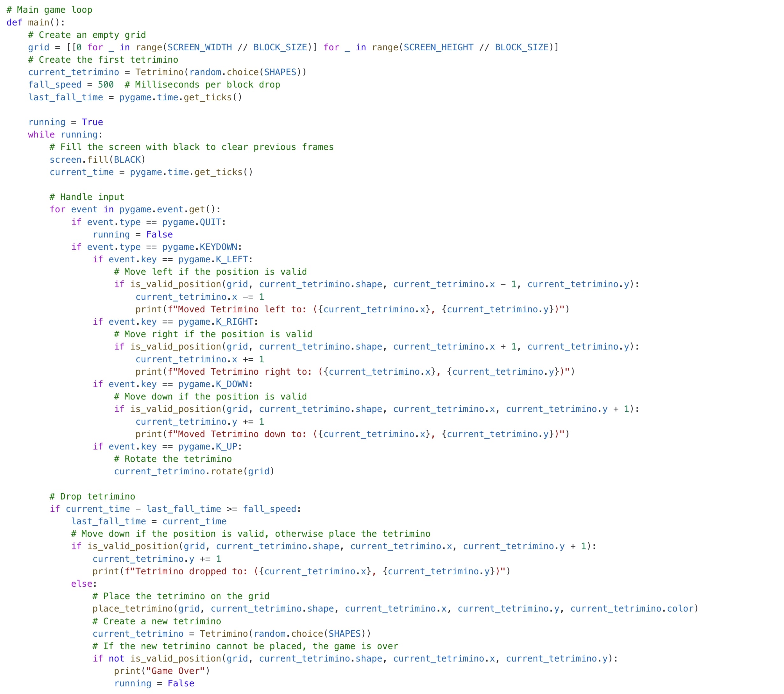Click the '# Create a new tetrimino' comment
Screen dimensions: 784x694
click(157, 621)
